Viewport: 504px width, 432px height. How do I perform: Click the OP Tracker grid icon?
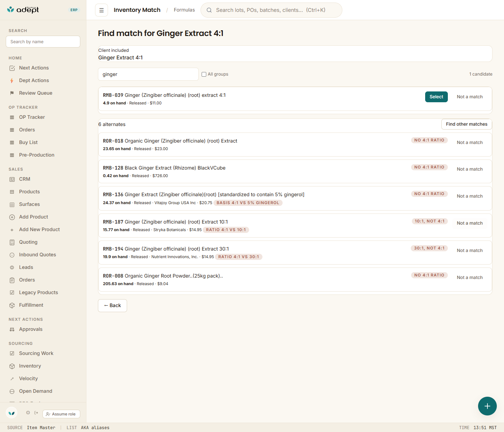pos(12,117)
